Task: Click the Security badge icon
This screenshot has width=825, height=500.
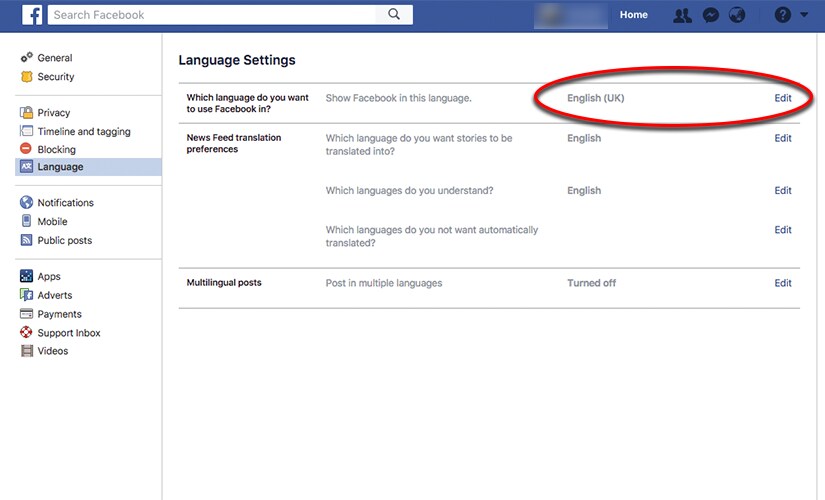Action: [x=26, y=76]
